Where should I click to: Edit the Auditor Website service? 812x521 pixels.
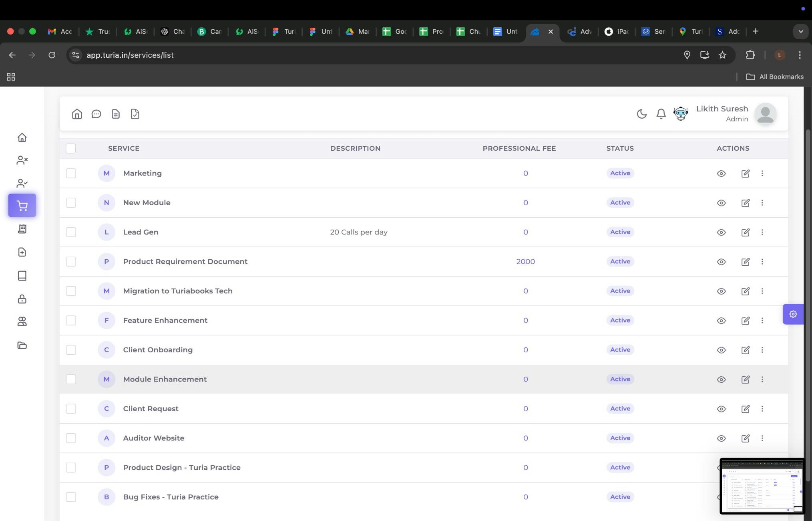click(745, 438)
